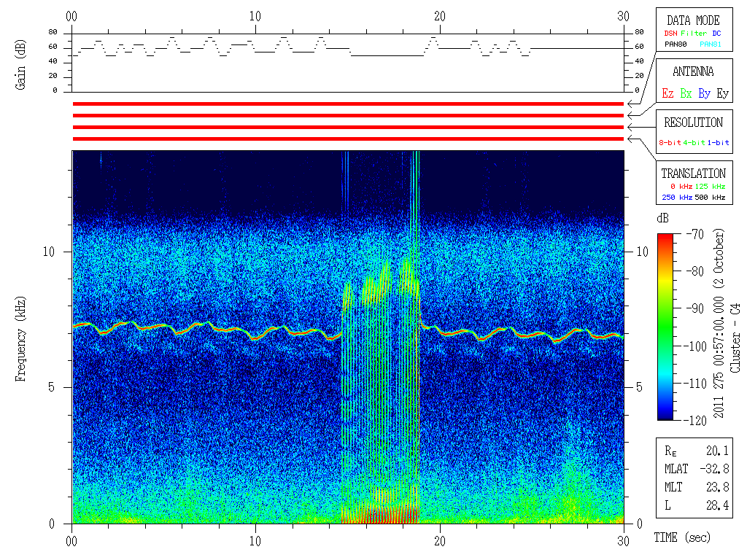Click the dB unit label above the color bar
Screen dimensions: 747x560
pos(662,218)
